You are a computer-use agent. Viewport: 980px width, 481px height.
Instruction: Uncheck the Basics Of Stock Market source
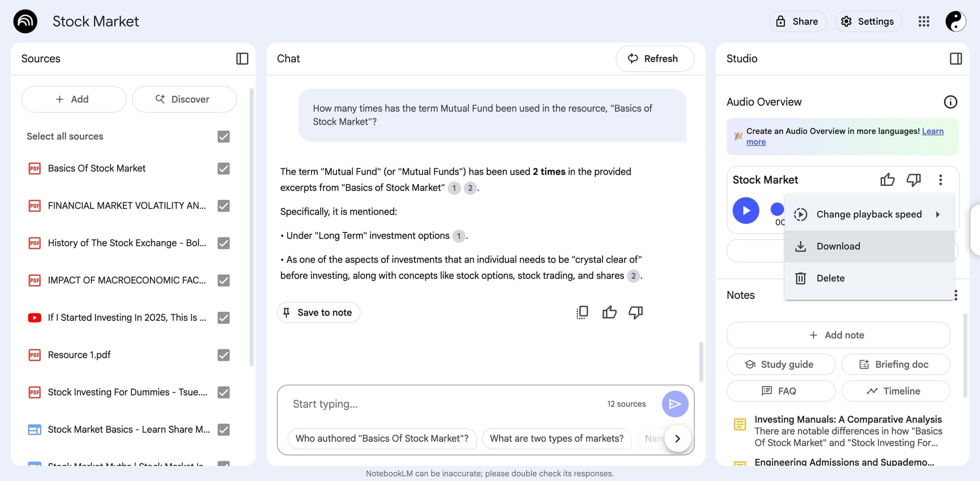(x=223, y=169)
